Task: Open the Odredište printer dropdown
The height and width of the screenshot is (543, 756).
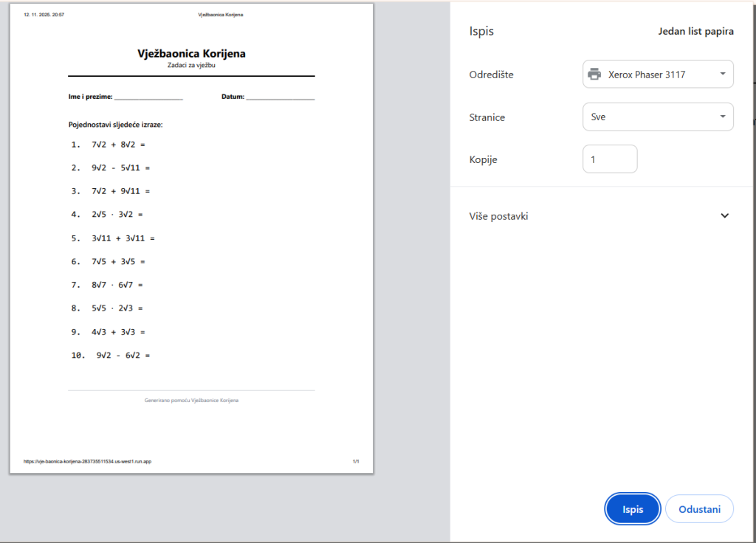Action: (x=657, y=75)
